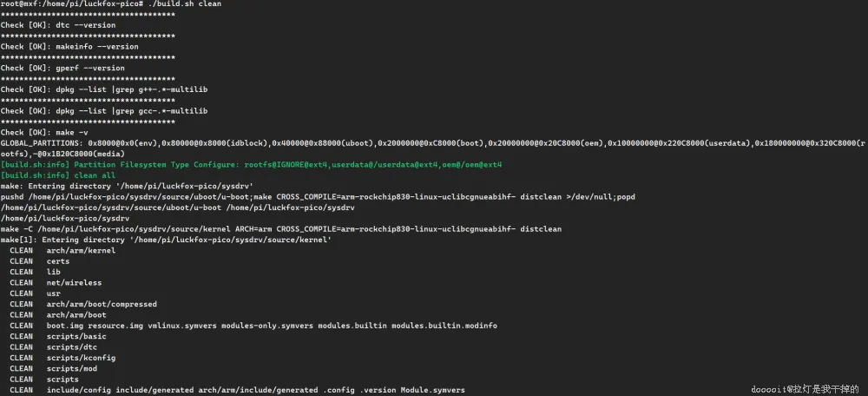868x396 pixels.
Task: Click the green '[build.sh:info] clean all' line
Action: [x=58, y=175]
